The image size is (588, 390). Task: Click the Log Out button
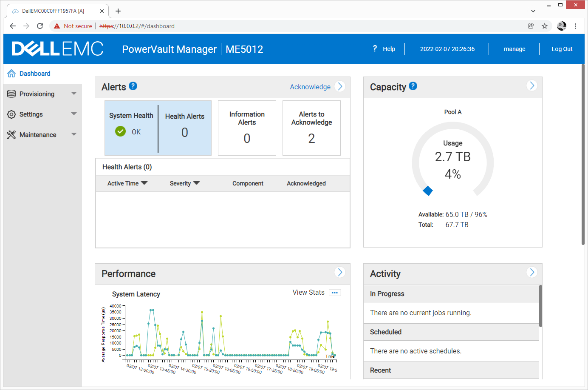pos(562,49)
